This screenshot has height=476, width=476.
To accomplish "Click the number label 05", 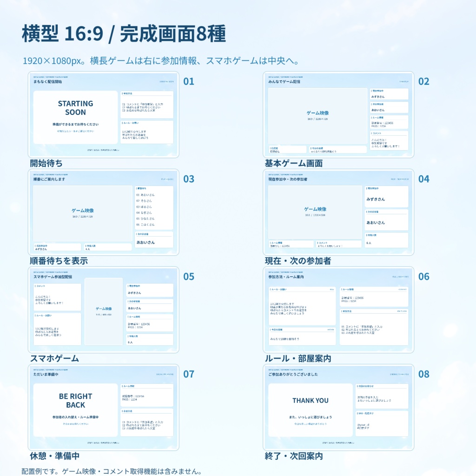I will (x=189, y=277).
